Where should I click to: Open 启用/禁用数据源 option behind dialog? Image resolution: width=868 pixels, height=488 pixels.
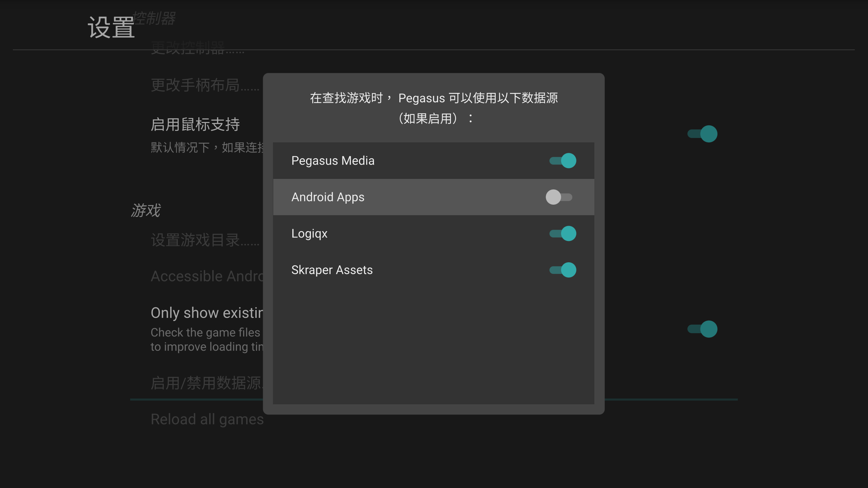[207, 383]
